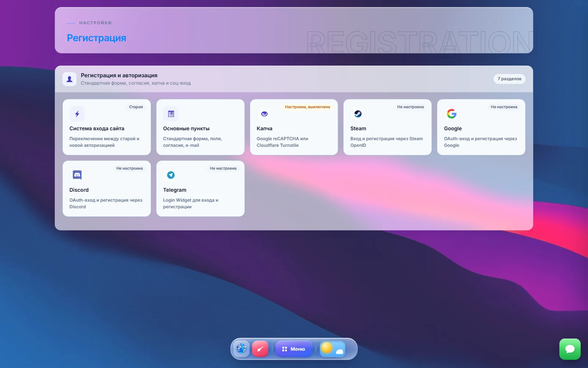Open the Discord settings section
The width and height of the screenshot is (588, 368).
click(x=107, y=188)
